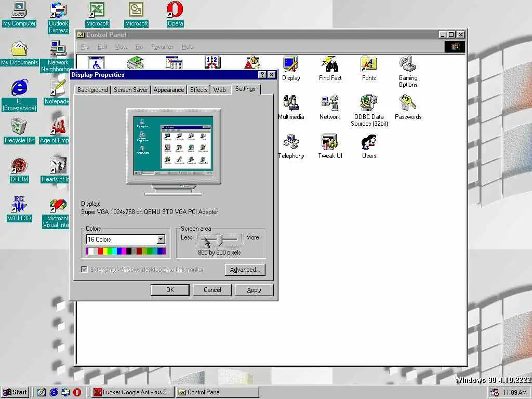This screenshot has height=399, width=532.
Task: Select the DOOM desktop shortcut
Action: pos(19,170)
